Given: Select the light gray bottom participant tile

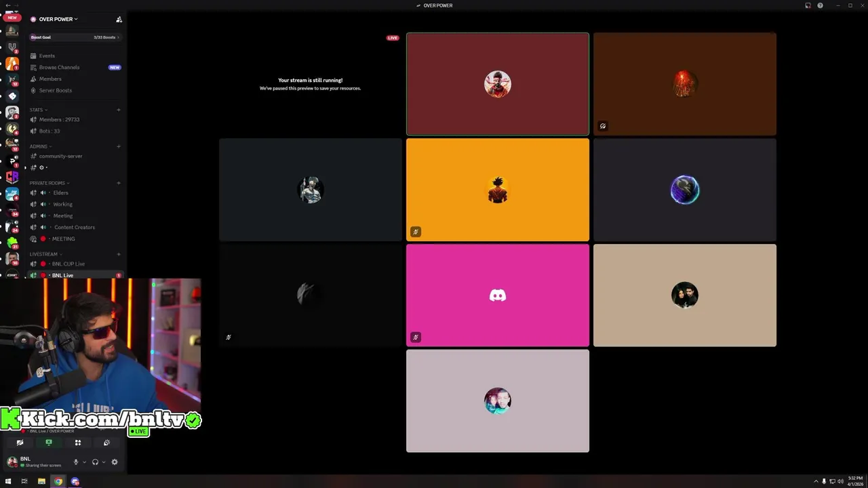Looking at the screenshot, I should pyautogui.click(x=498, y=401).
